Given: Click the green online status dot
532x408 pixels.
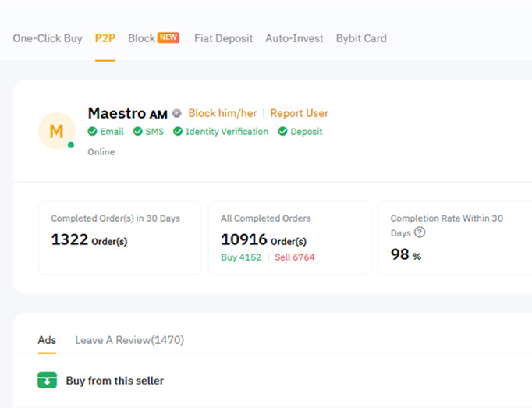Looking at the screenshot, I should 71,145.
